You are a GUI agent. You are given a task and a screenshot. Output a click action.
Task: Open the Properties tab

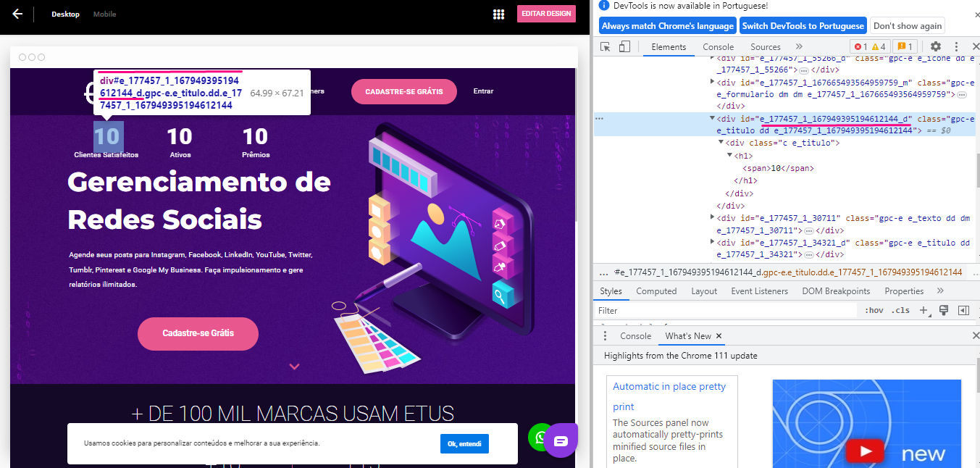point(904,291)
